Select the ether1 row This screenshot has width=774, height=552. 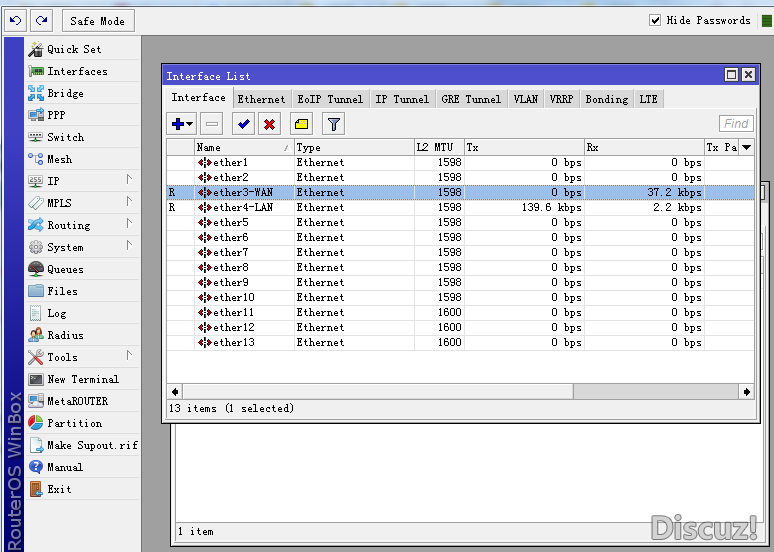[x=460, y=162]
